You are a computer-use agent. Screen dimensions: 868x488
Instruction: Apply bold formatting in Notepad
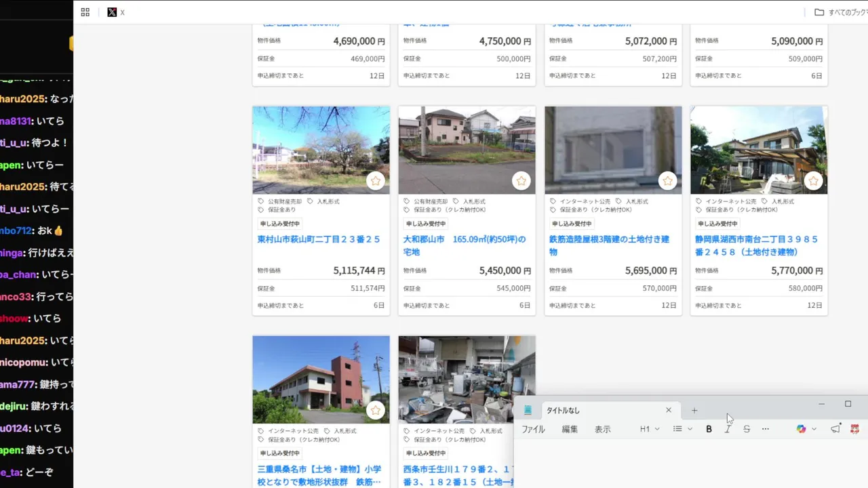(x=709, y=429)
